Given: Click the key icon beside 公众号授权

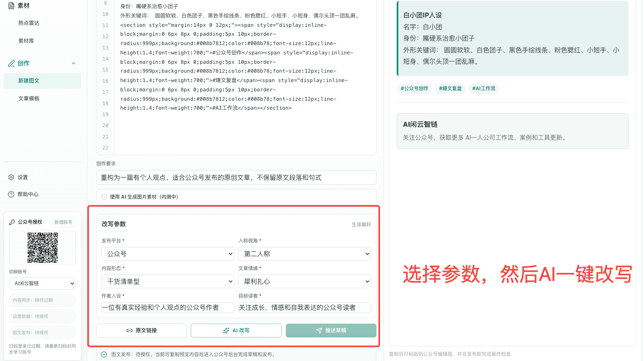Looking at the screenshot, I should 12,222.
